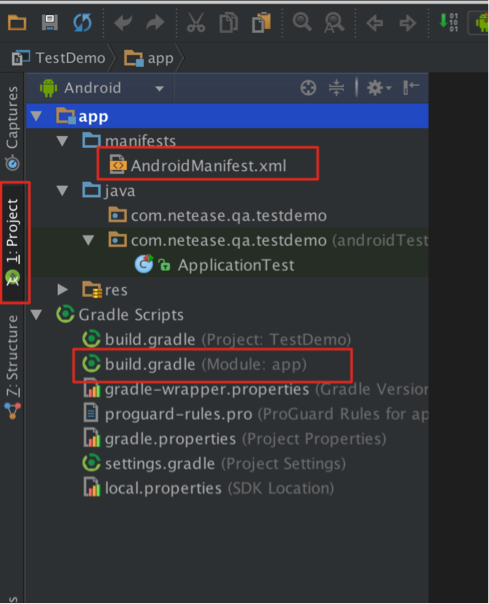Click the Paste clipboard icon
Viewport: 489px width, 604px height.
point(262,23)
